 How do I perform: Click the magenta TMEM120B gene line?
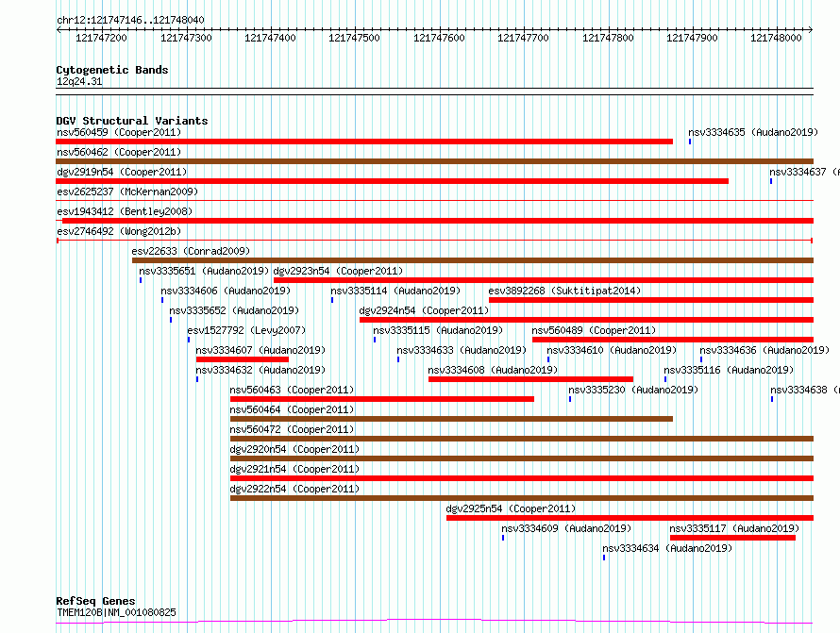tap(434, 622)
